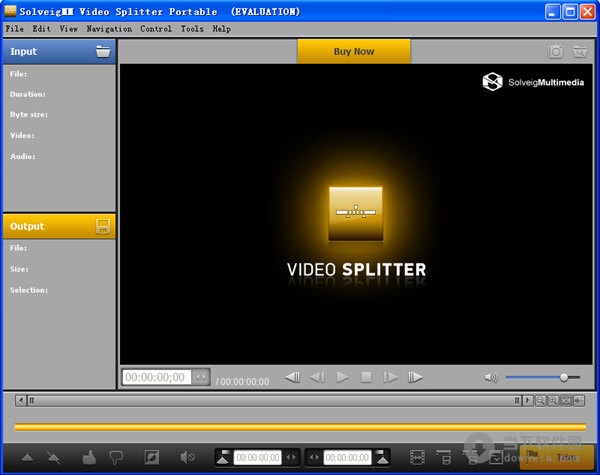
Task: Fit timeline to window icon
Action: (x=566, y=401)
